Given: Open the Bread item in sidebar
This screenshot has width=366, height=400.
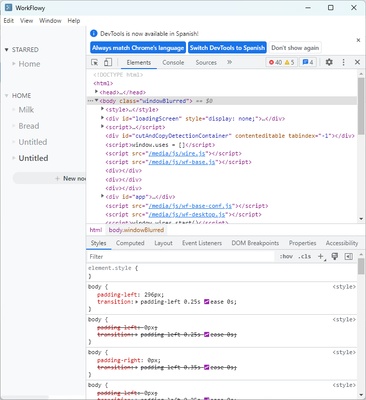Looking at the screenshot, I should (29, 126).
